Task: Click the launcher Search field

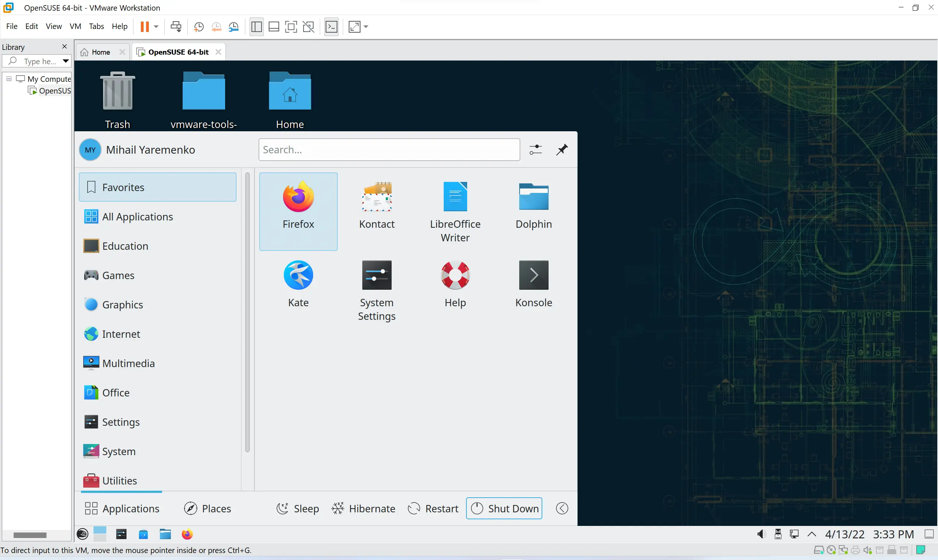Action: click(x=389, y=150)
